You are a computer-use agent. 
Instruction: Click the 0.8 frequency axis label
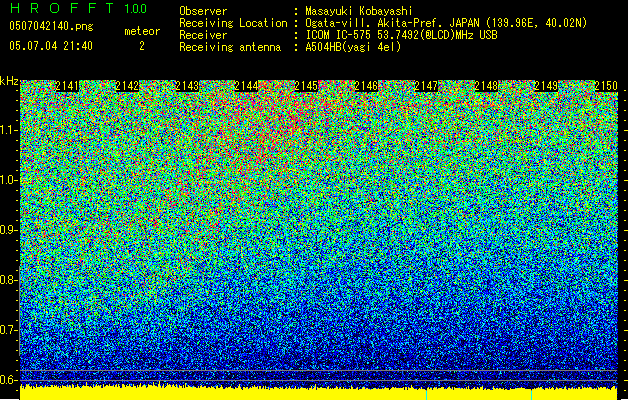(8, 280)
